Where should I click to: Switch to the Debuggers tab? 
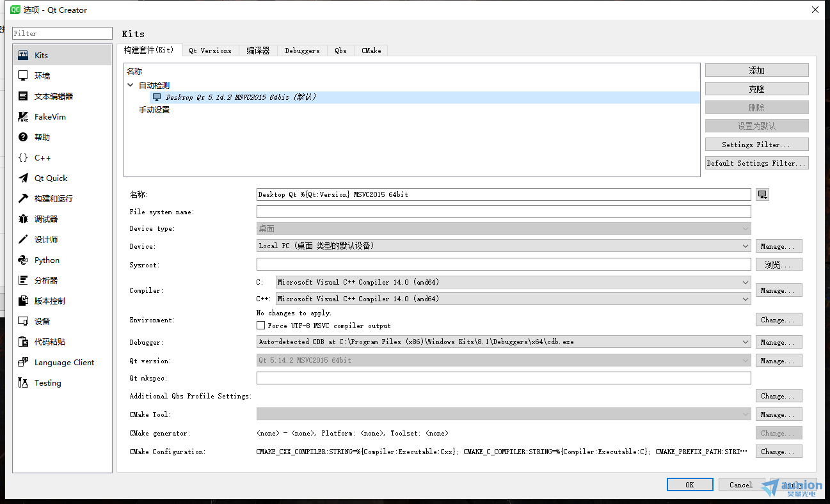coord(302,51)
